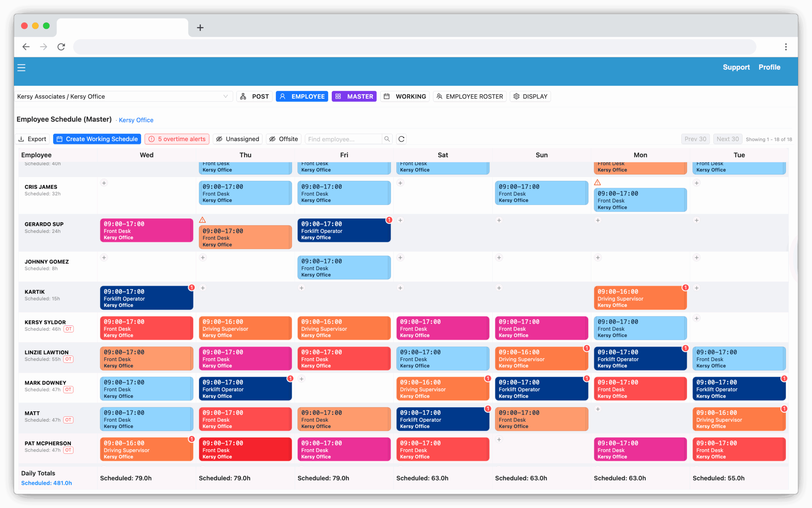812x508 pixels.
Task: Click the Find employee search field
Action: [343, 139]
